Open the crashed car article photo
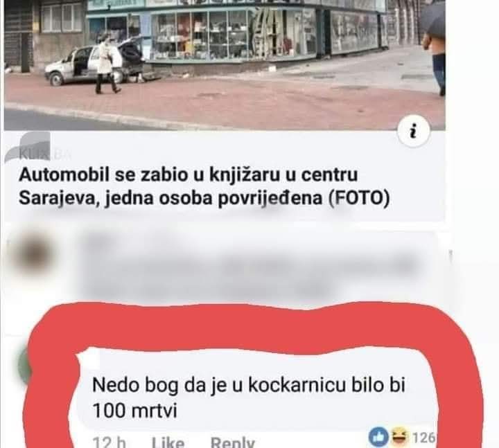 [225, 64]
